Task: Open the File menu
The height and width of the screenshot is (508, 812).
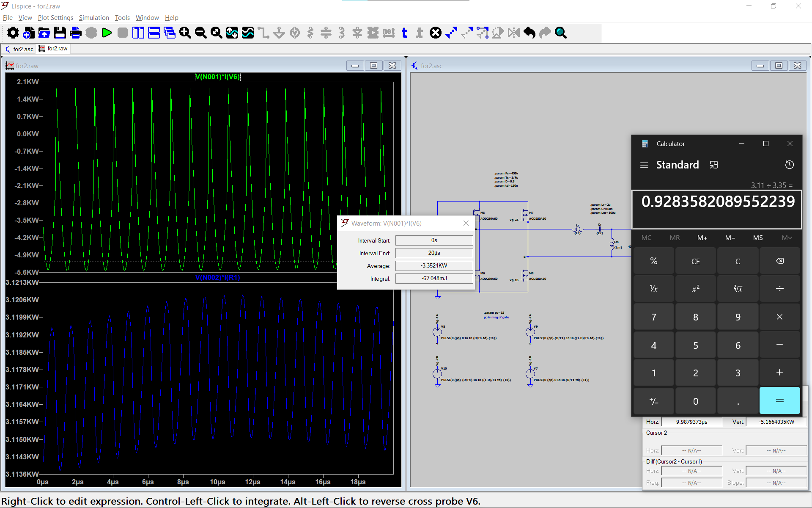Action: (x=8, y=18)
